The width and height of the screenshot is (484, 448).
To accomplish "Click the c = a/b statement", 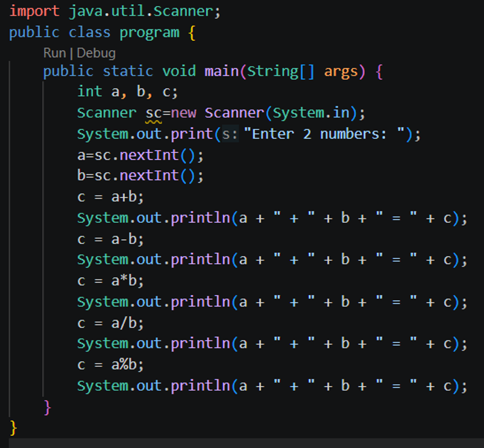I will click(x=110, y=323).
